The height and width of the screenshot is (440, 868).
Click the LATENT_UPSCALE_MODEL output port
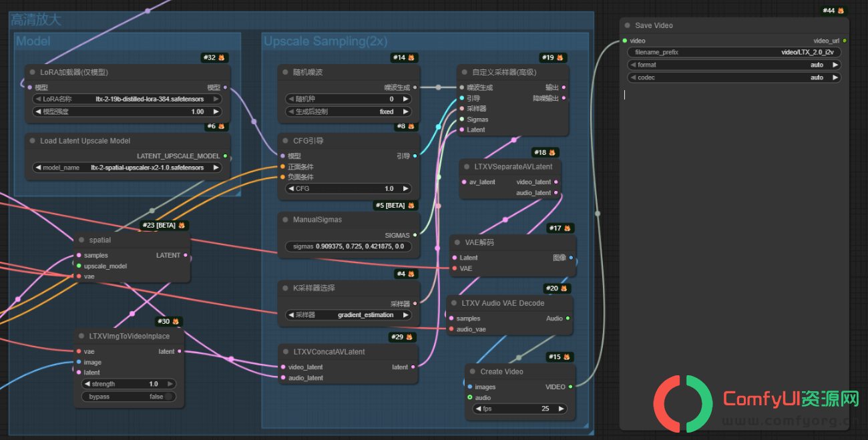click(225, 156)
